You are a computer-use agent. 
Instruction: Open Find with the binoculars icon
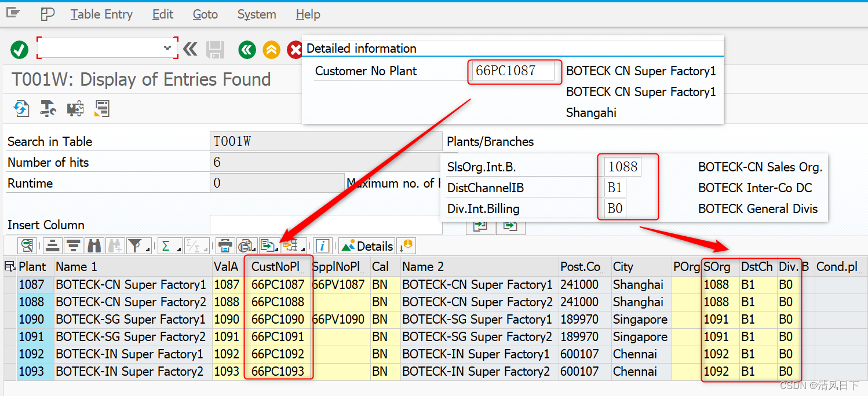click(94, 246)
